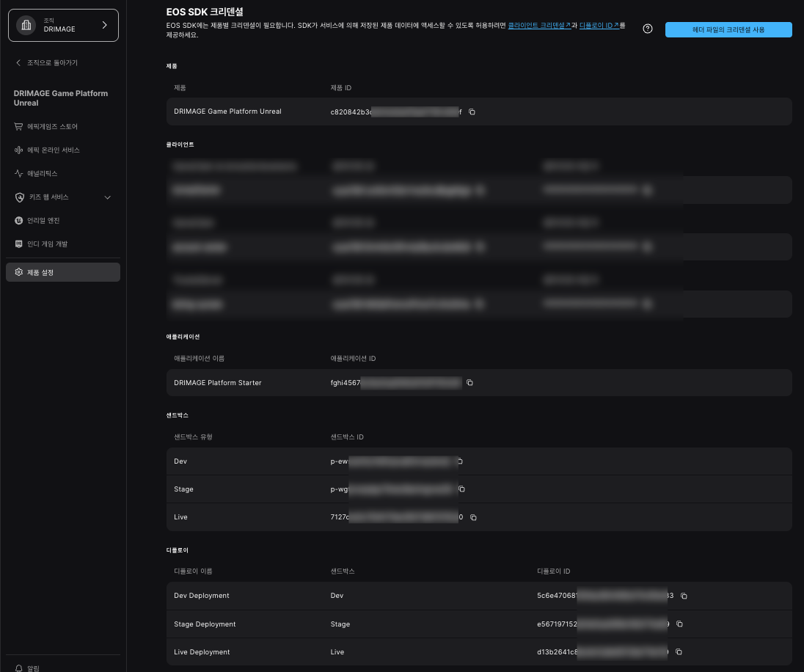The height and width of the screenshot is (672, 804).
Task: Copy the Dev sandbox ID
Action: (x=460, y=461)
